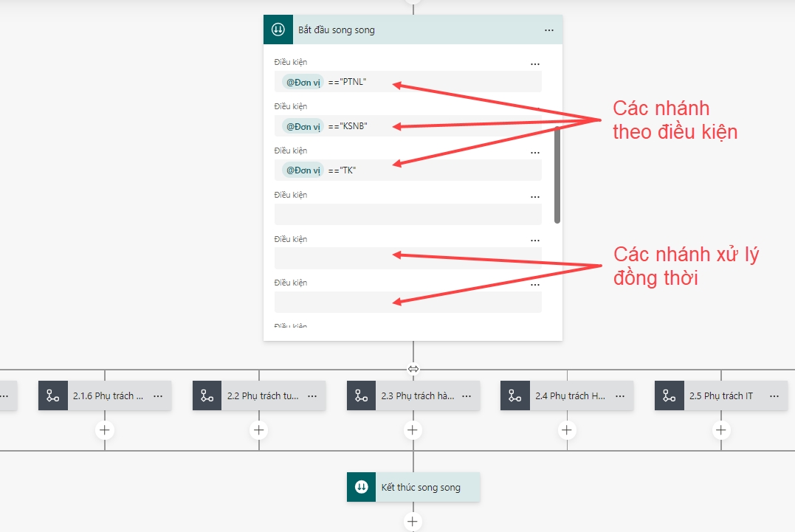Open more options for step 2.3
The image size is (795, 532).
[466, 396]
